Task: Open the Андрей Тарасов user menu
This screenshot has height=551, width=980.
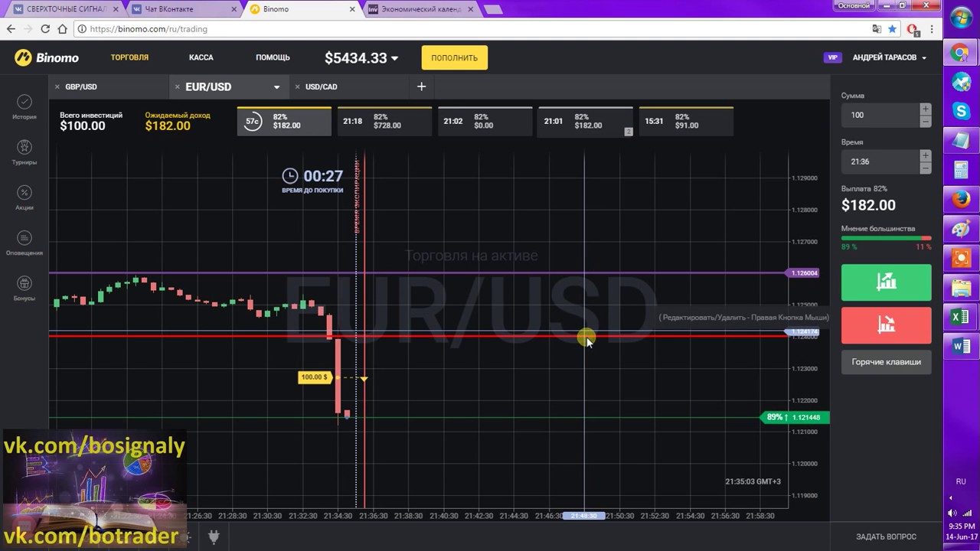Action: coord(890,57)
